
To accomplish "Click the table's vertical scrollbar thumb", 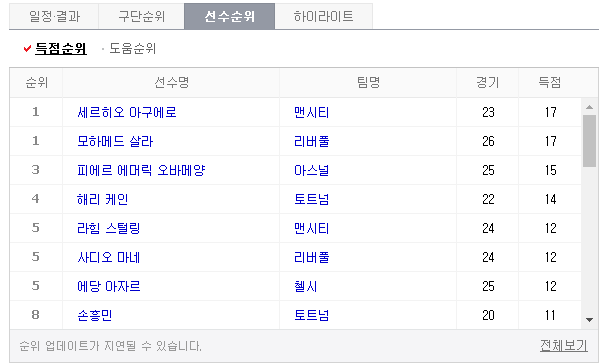I will [590, 141].
